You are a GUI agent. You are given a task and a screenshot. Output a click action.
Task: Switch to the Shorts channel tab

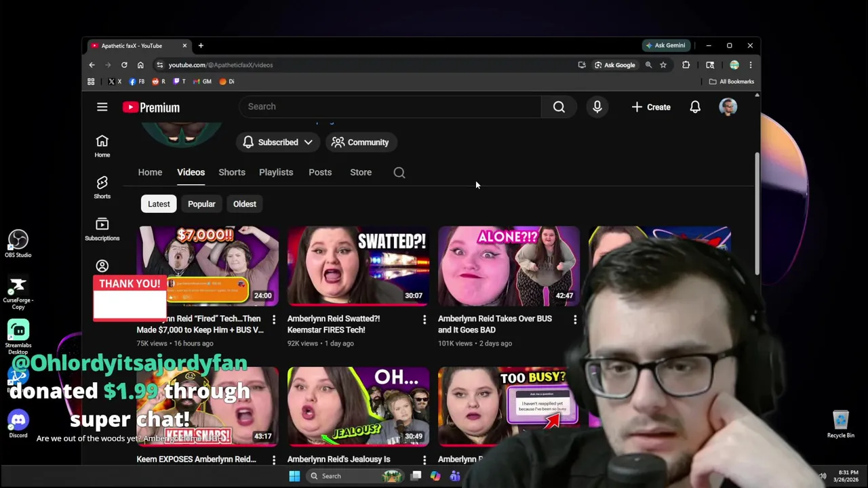(232, 172)
